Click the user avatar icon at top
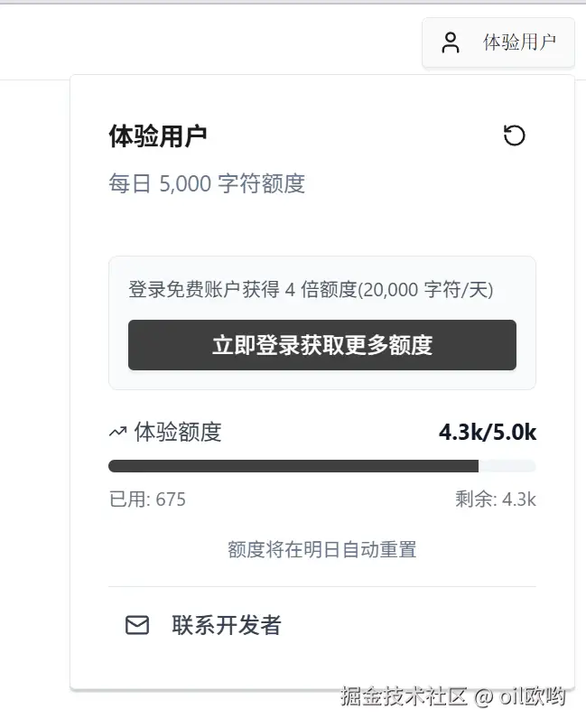The width and height of the screenshot is (586, 728). (451, 42)
